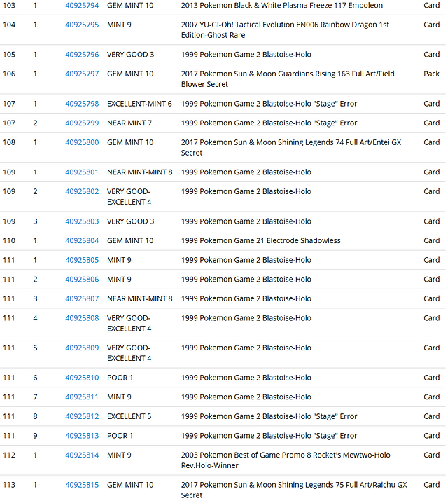Open cert number 40925808 link
448x501 pixels.
(82, 318)
